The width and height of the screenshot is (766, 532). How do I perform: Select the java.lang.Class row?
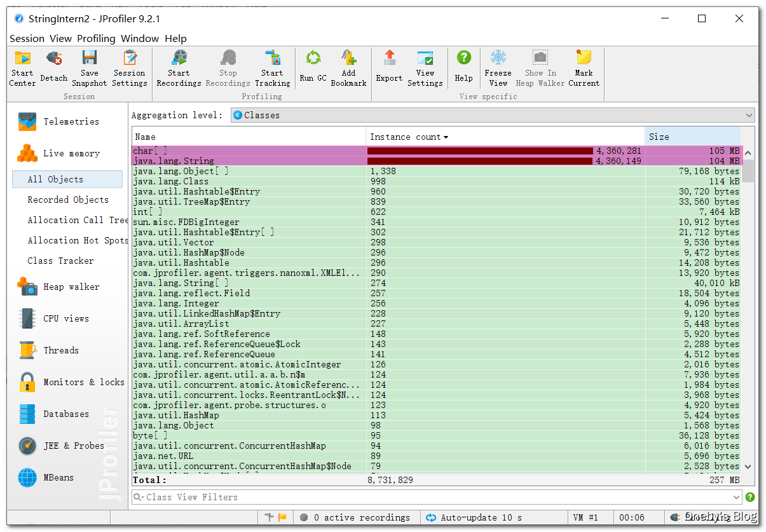[436, 181]
